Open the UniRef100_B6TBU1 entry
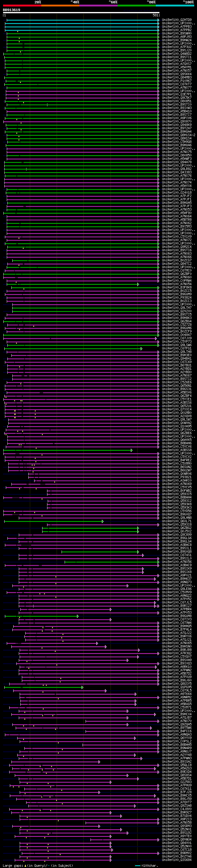This screenshot has height=868, width=197. (177, 365)
